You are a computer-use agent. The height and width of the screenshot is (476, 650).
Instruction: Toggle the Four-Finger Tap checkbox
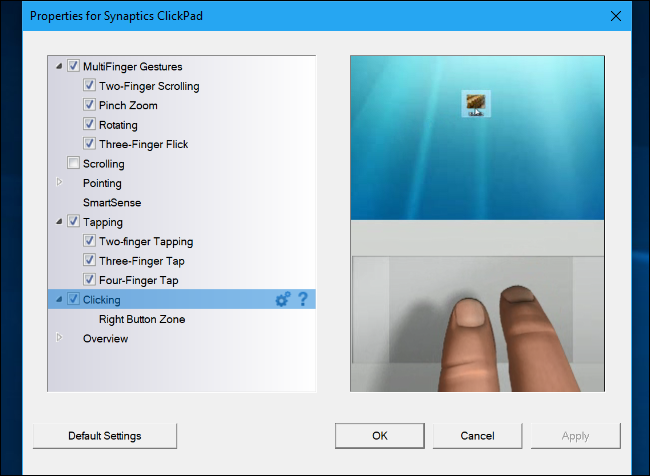pyautogui.click(x=89, y=280)
